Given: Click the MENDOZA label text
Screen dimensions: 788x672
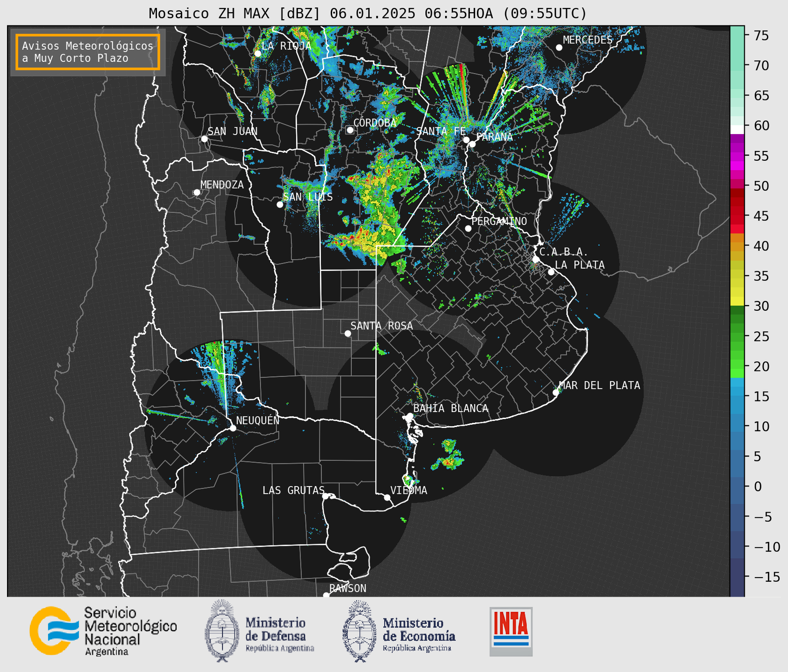Looking at the screenshot, I should pos(222,185).
